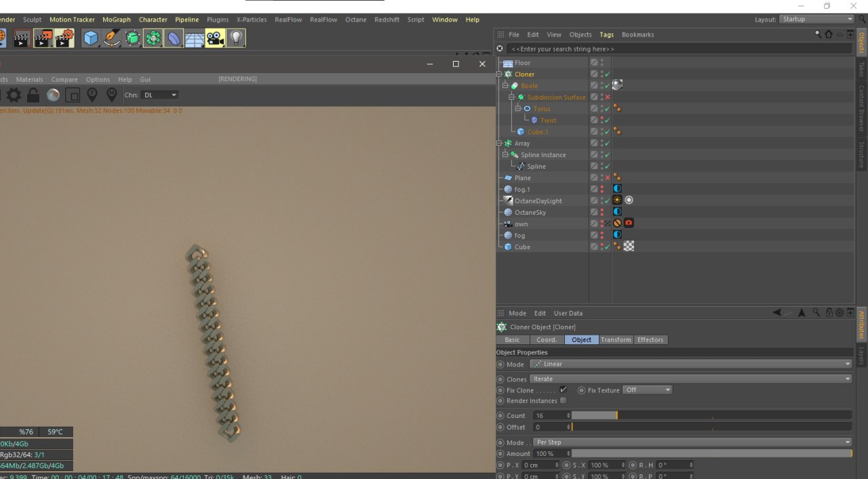Open Edit Render Settings icon
Screen dimensions: 868x479
[64, 39]
